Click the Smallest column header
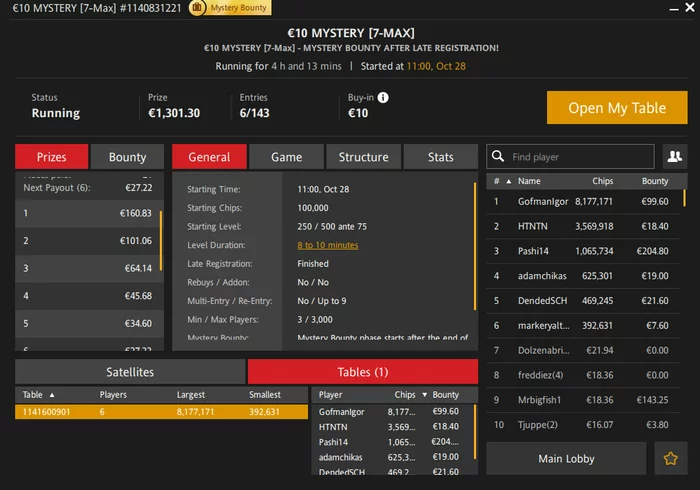700x490 pixels. pos(265,394)
